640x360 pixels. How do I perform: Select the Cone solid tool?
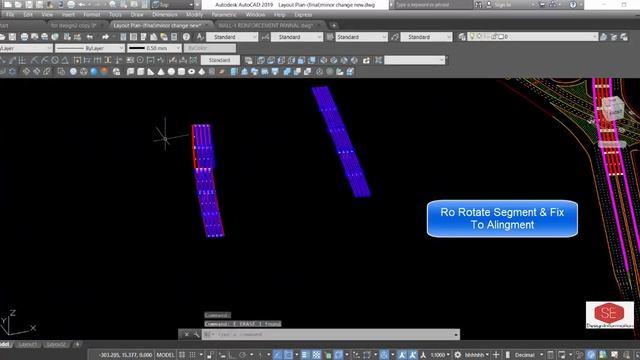pyautogui.click(x=161, y=71)
